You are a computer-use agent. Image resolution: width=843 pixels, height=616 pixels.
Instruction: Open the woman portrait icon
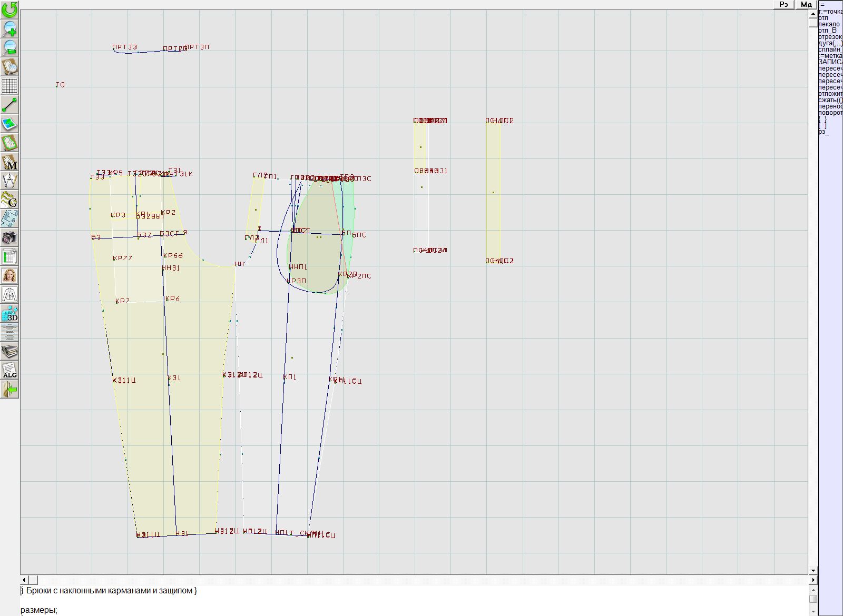click(x=9, y=275)
